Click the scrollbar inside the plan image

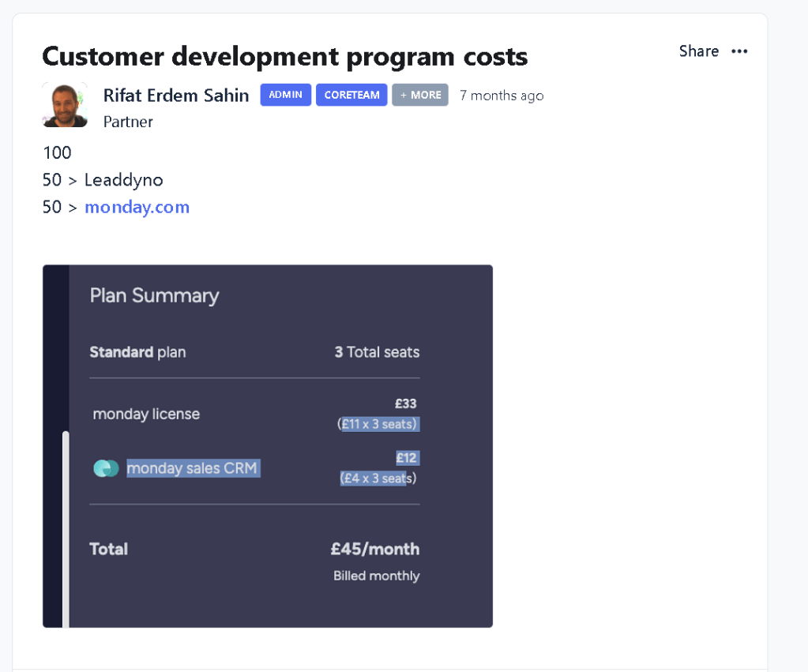point(66,529)
